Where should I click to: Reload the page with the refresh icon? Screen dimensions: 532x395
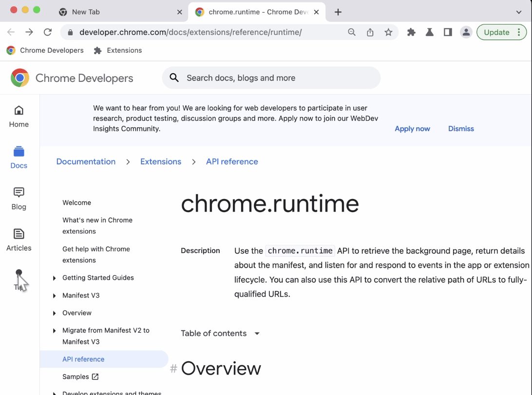tap(48, 32)
